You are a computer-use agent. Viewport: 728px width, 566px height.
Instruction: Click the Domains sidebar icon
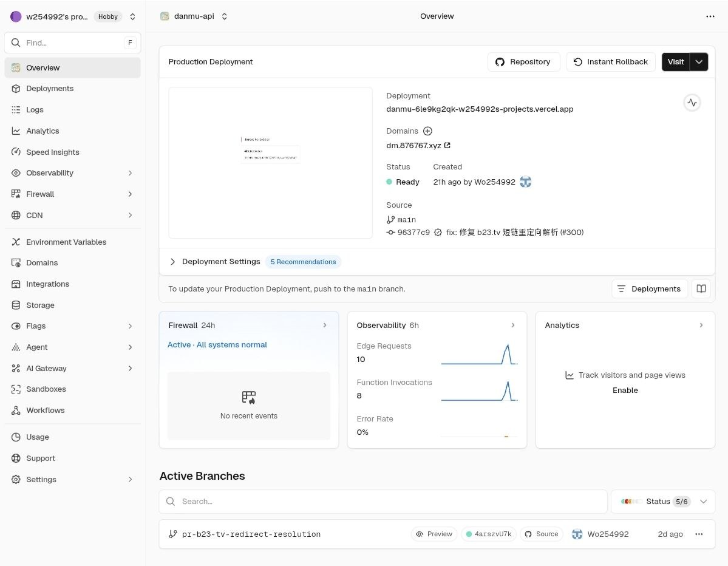coord(16,263)
